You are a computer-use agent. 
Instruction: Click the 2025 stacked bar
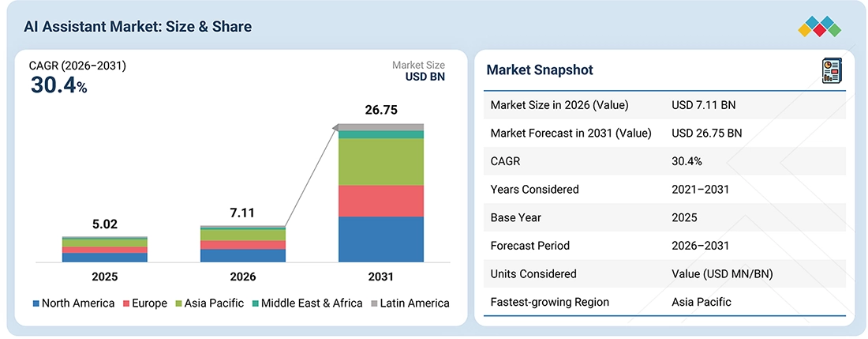click(105, 249)
